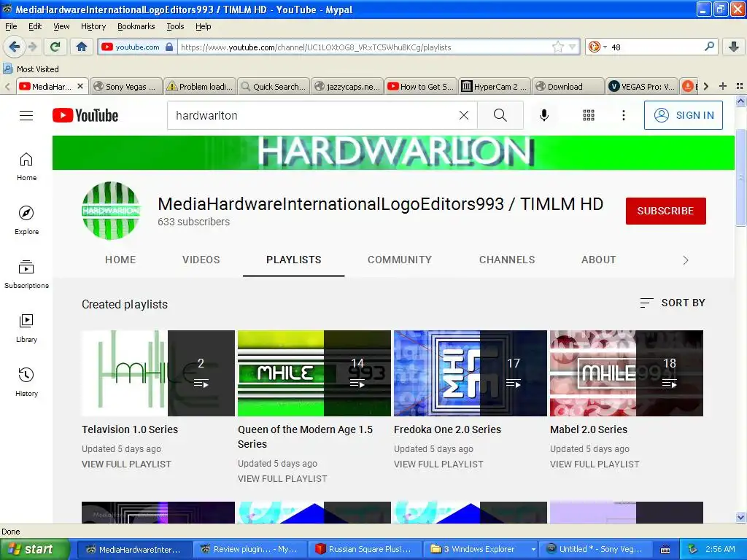Screen dimensions: 747x560
Task: Open the browser downloads arrow
Action: pyautogui.click(x=734, y=47)
